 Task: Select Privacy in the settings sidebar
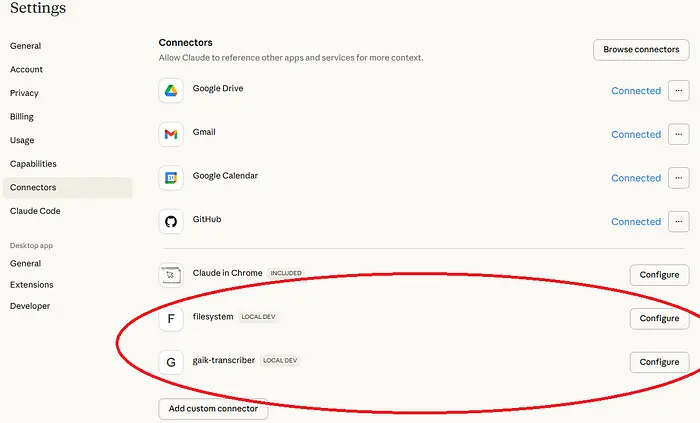click(x=24, y=93)
